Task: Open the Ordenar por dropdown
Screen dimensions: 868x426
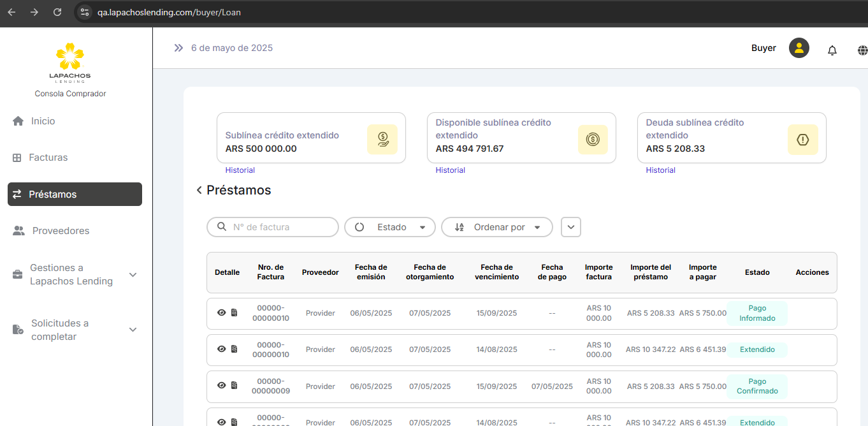Action: tap(497, 227)
